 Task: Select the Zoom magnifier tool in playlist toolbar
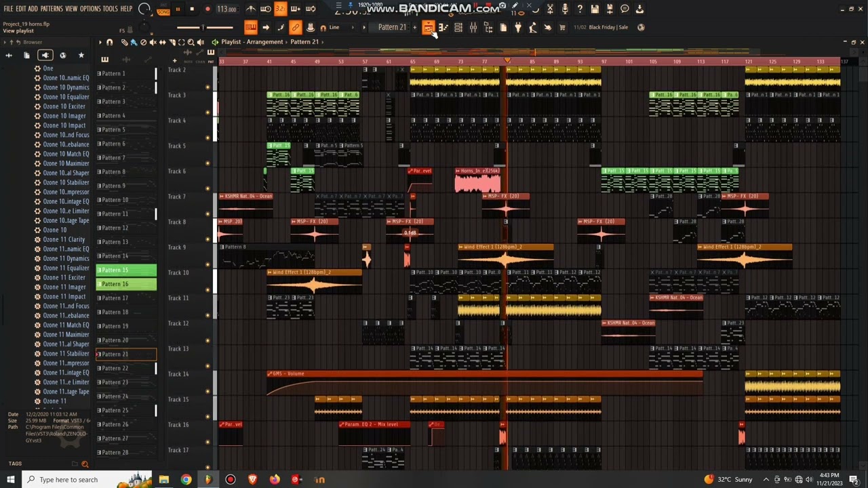coord(191,42)
